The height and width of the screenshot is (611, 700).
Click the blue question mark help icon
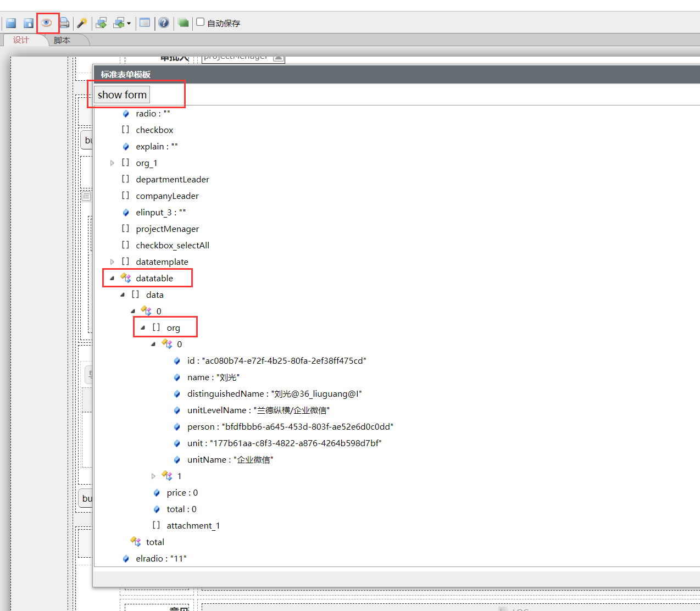(x=164, y=23)
